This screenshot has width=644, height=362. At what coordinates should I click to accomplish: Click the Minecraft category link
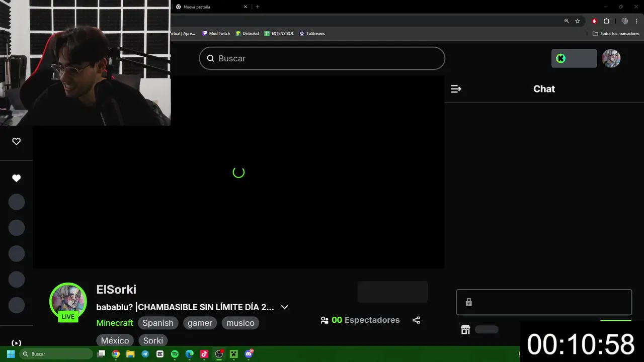click(115, 323)
